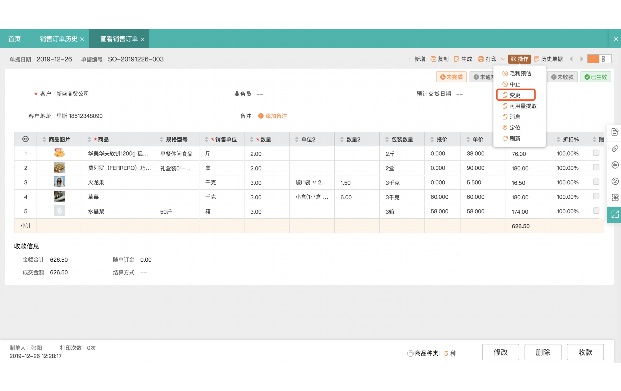
Task: Sort by the 单价 column arrows
Action: point(468,139)
